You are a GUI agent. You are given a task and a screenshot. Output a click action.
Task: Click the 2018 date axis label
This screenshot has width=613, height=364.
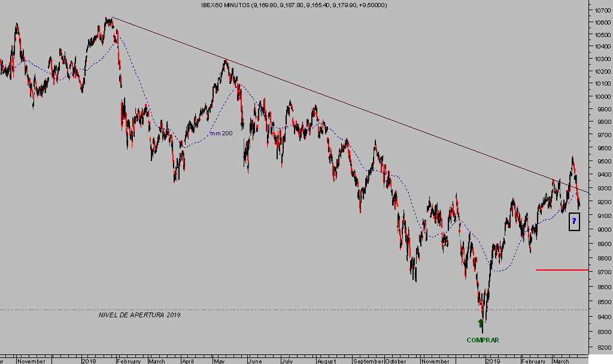click(89, 361)
